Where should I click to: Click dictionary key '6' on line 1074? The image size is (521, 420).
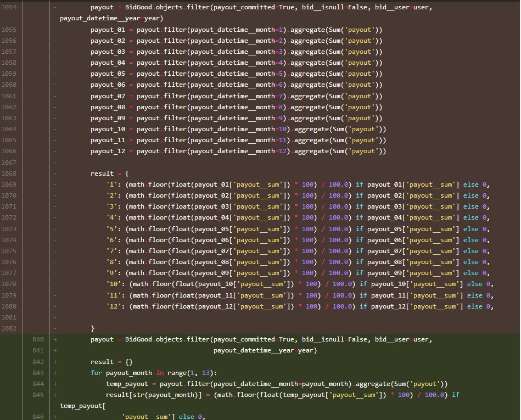111,240
